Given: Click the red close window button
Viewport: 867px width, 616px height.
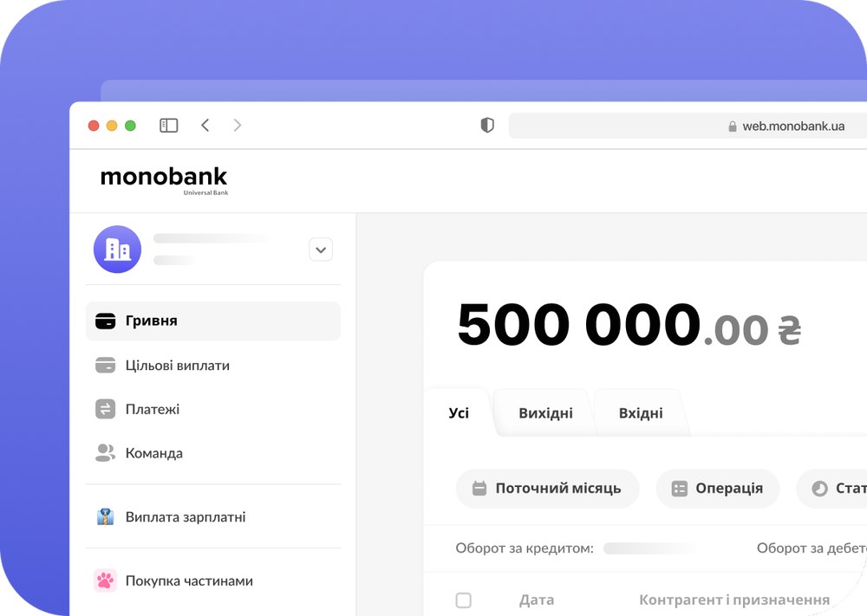Looking at the screenshot, I should (x=94, y=126).
